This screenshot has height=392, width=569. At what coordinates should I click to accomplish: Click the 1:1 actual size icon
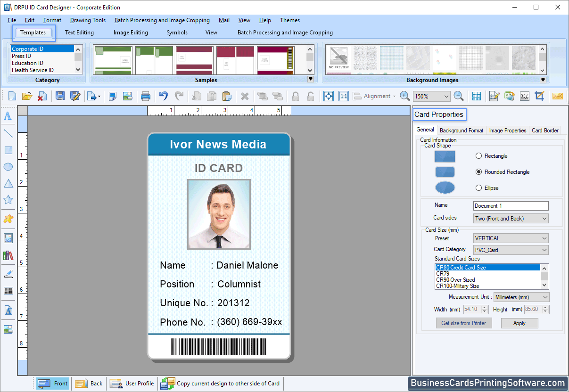coord(344,96)
